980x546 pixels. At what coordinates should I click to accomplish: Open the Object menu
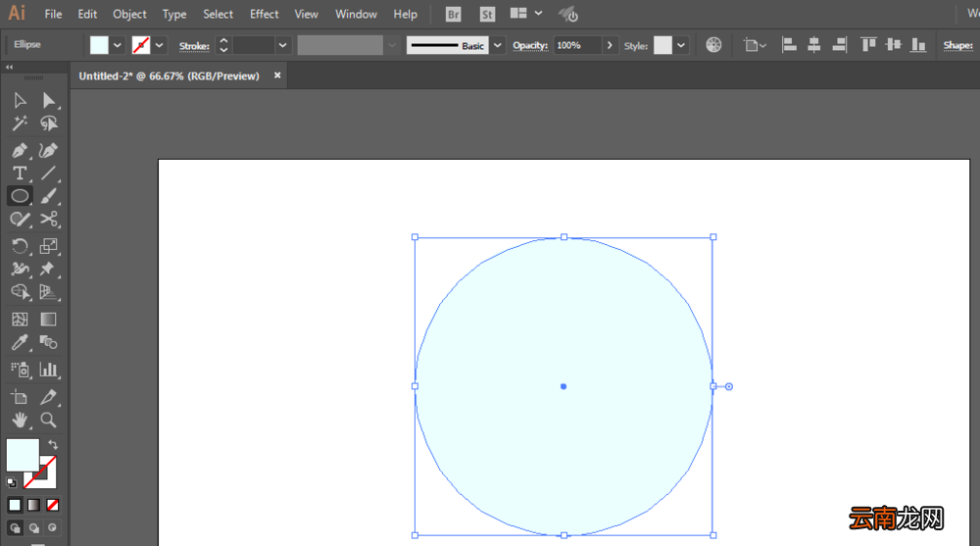[129, 14]
